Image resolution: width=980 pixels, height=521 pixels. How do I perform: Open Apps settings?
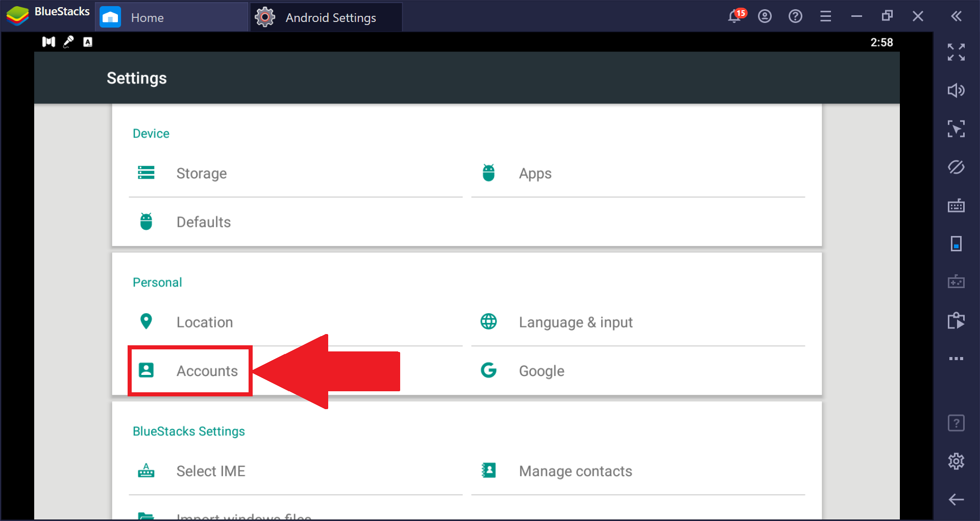(x=638, y=173)
